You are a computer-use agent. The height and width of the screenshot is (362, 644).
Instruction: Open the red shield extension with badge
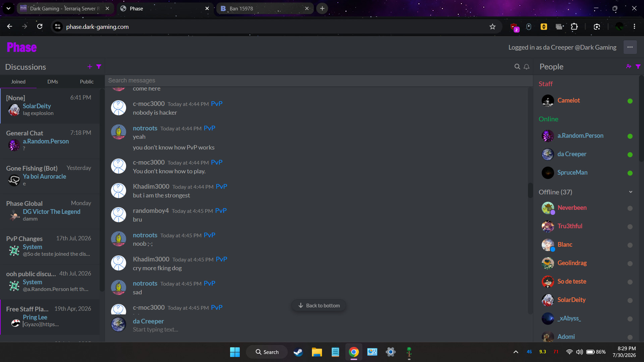514,27
